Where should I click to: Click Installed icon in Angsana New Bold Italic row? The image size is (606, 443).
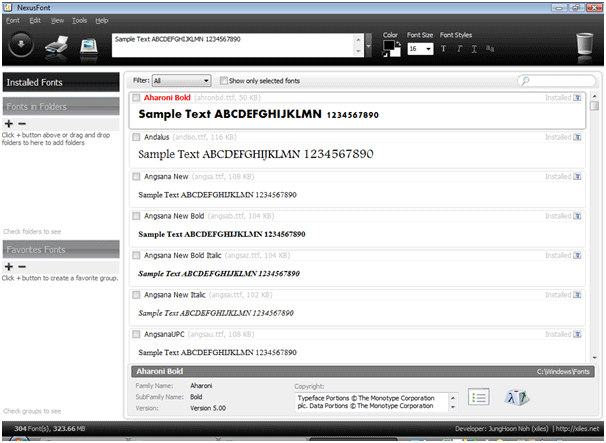coord(577,256)
